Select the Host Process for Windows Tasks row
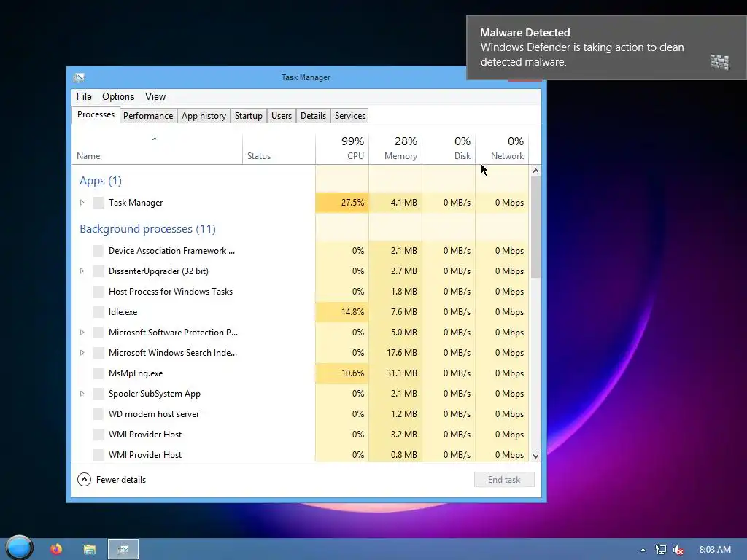747x560 pixels. click(300, 292)
